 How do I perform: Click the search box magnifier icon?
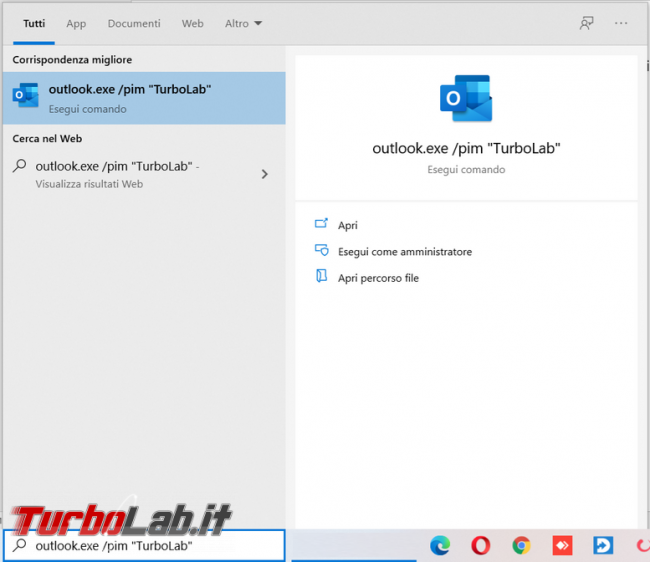[19, 545]
